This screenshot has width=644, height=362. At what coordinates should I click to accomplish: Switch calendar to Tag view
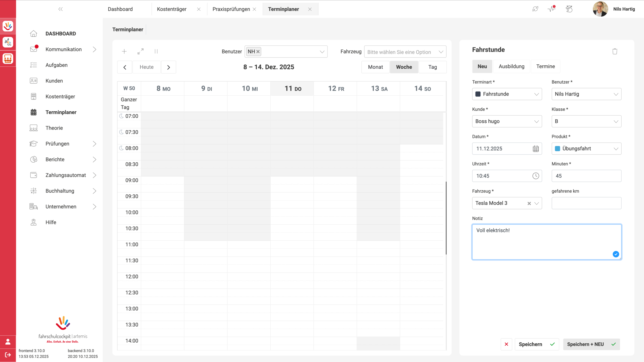click(432, 67)
